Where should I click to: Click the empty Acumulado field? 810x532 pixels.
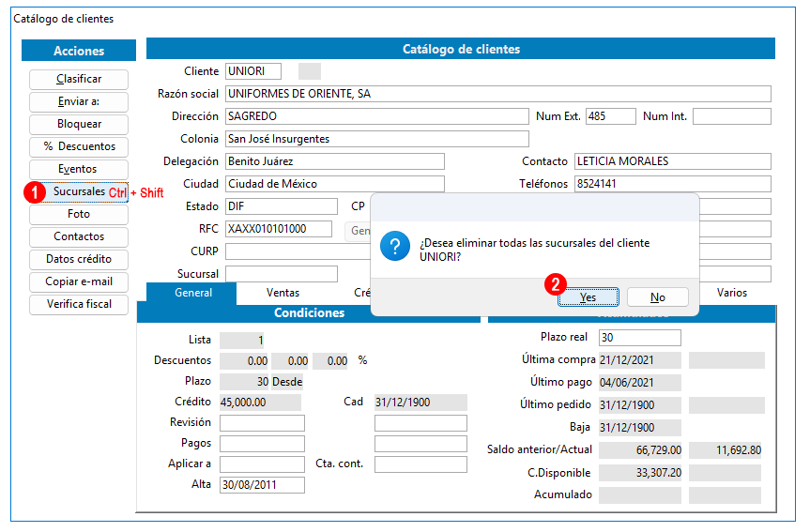tap(640, 494)
